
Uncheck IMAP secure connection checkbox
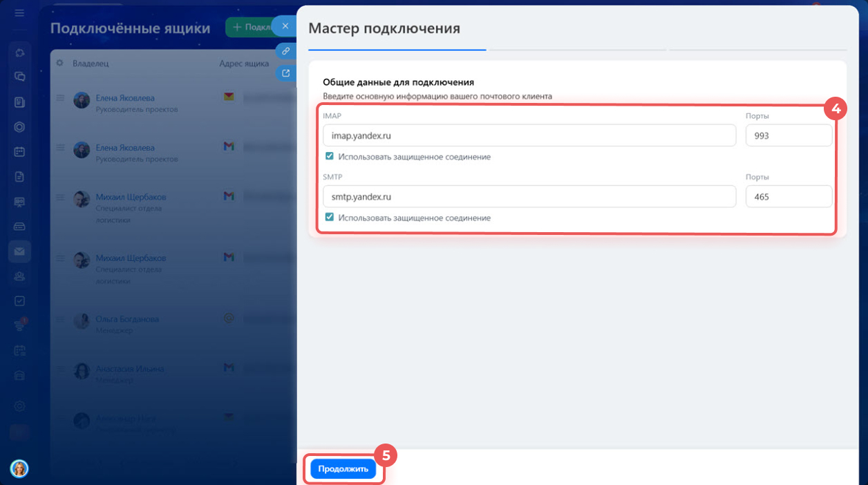(x=330, y=157)
